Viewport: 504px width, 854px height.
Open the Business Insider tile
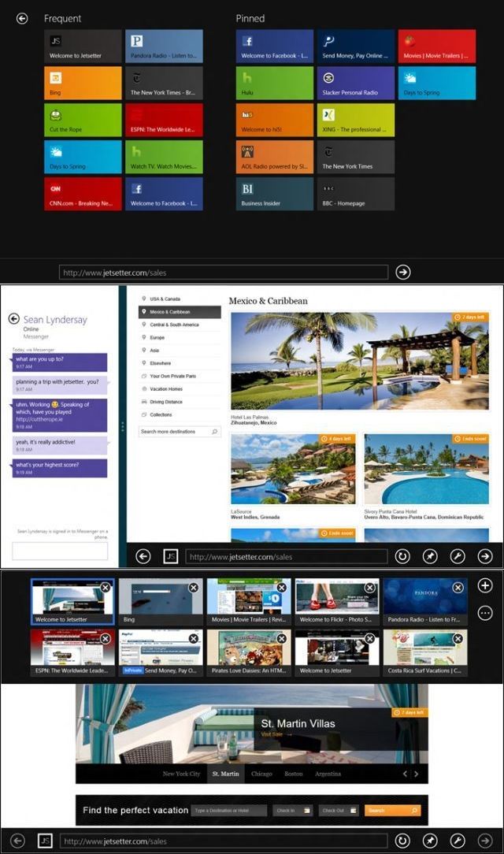[274, 194]
